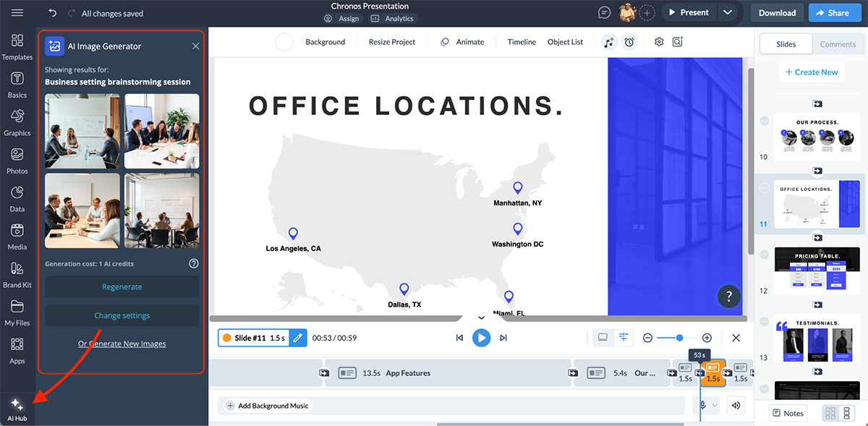Open the Brand Kit sidebar panel
The height and width of the screenshot is (426, 868).
pos(17,274)
